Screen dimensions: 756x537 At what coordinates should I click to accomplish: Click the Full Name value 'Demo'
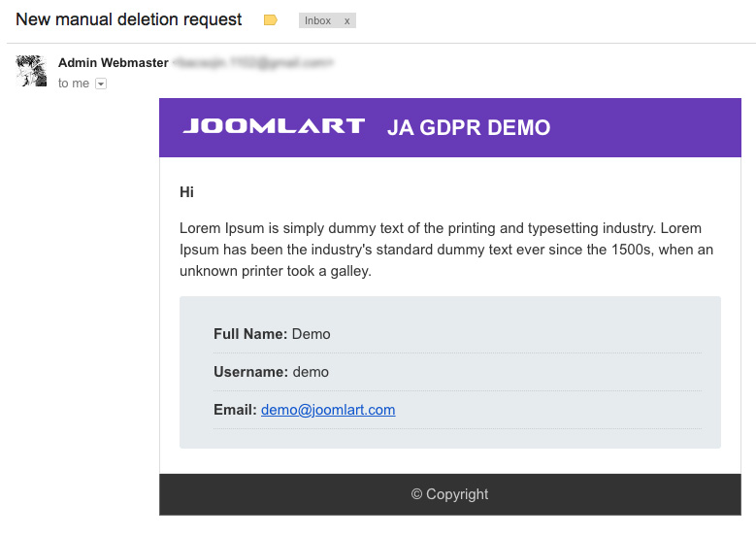(x=312, y=334)
